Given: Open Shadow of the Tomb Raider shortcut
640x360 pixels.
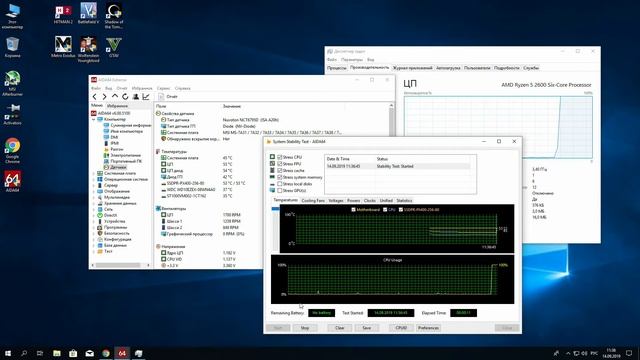Looking at the screenshot, I should [x=114, y=16].
